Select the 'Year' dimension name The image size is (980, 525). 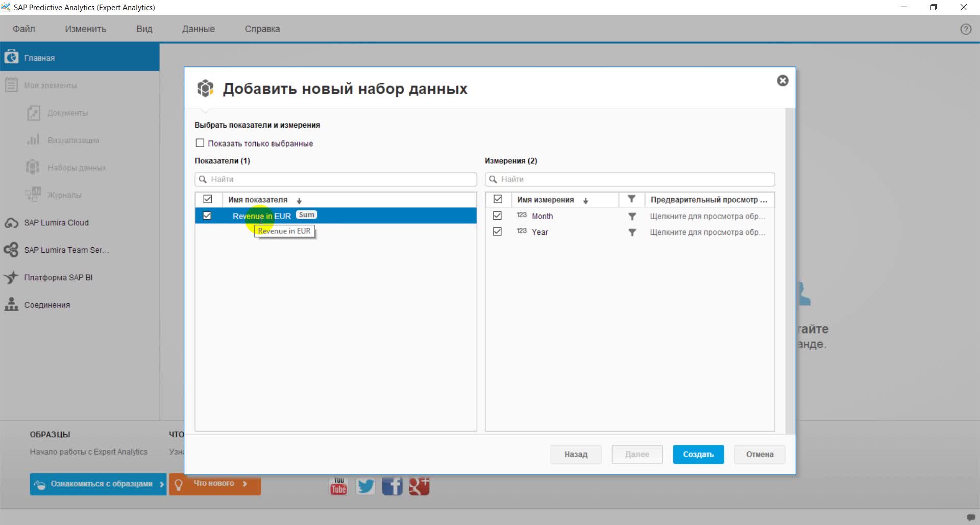pyautogui.click(x=540, y=232)
